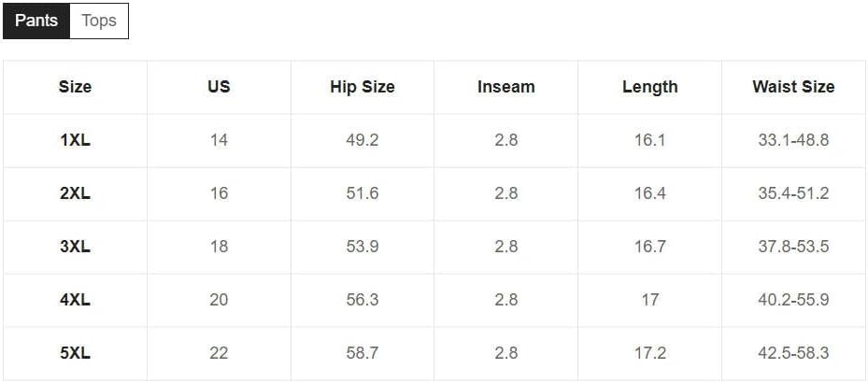The height and width of the screenshot is (383, 868).
Task: Select the Pants tab
Action: point(36,21)
